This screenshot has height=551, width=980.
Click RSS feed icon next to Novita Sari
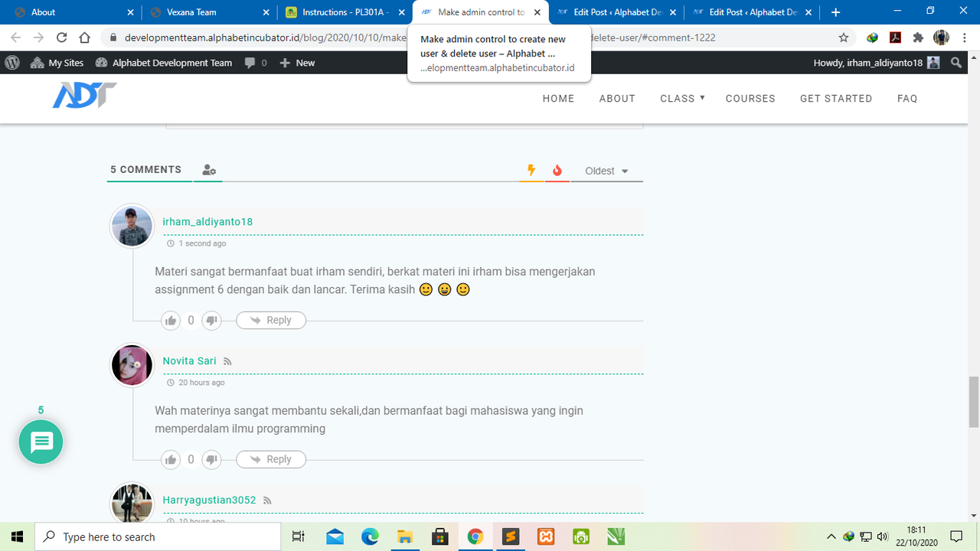pyautogui.click(x=227, y=361)
